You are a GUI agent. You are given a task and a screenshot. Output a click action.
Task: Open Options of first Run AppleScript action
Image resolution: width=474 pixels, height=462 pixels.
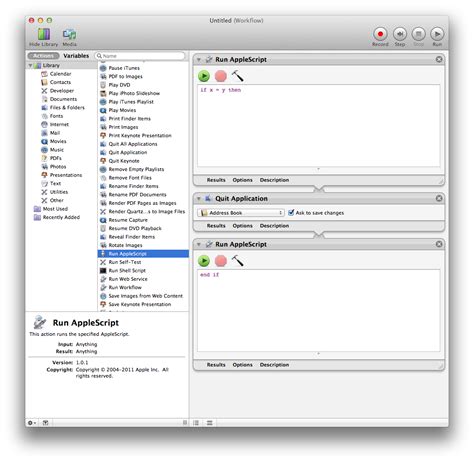(x=242, y=180)
